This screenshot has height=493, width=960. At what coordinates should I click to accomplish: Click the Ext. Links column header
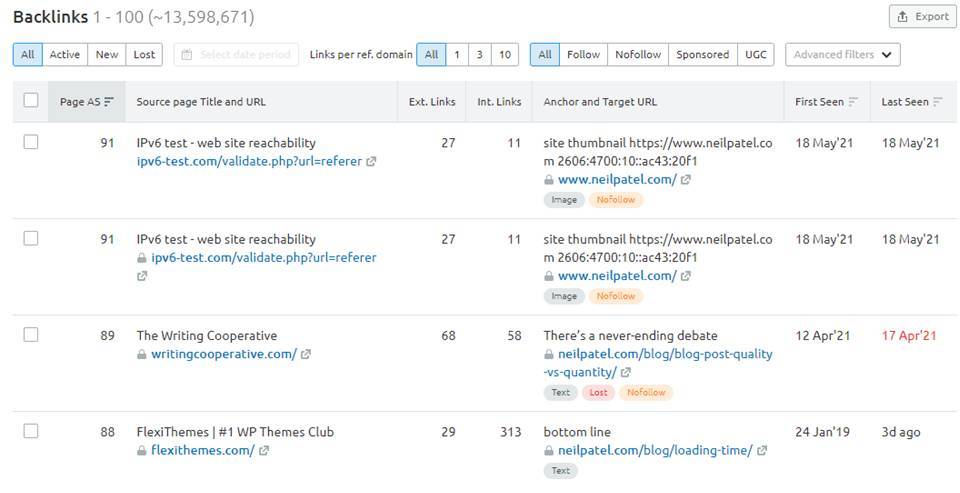[x=432, y=102]
